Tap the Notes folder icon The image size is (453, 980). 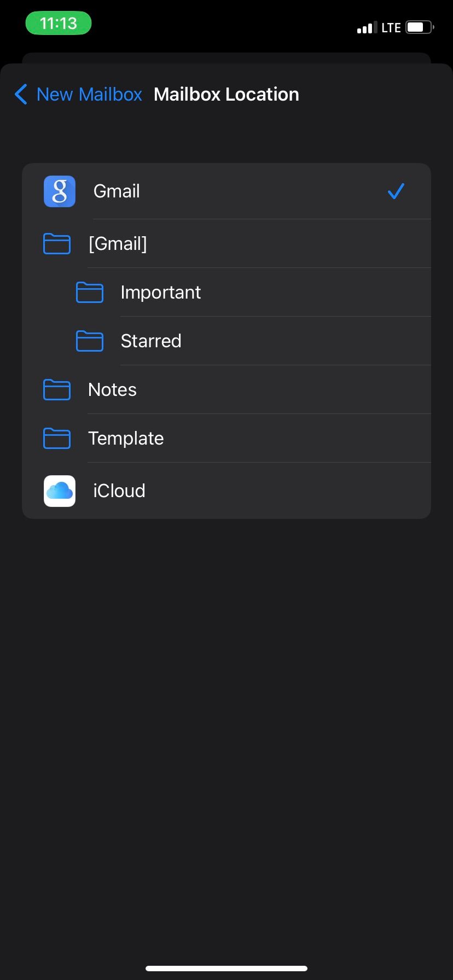pos(57,390)
